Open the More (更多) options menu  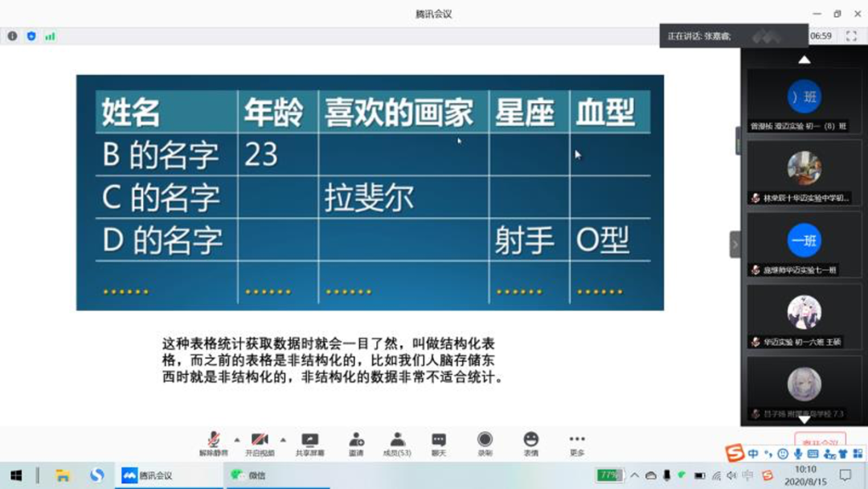[x=577, y=443]
